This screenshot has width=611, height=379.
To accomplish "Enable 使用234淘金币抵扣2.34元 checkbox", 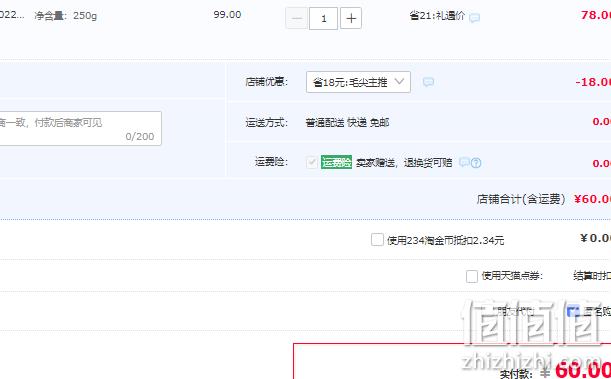I will click(377, 240).
